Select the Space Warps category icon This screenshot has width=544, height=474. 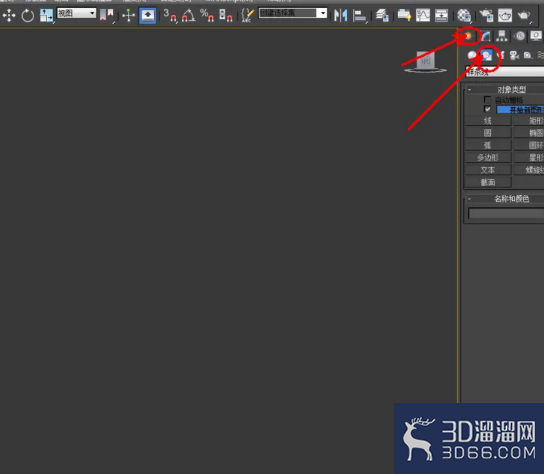point(540,55)
